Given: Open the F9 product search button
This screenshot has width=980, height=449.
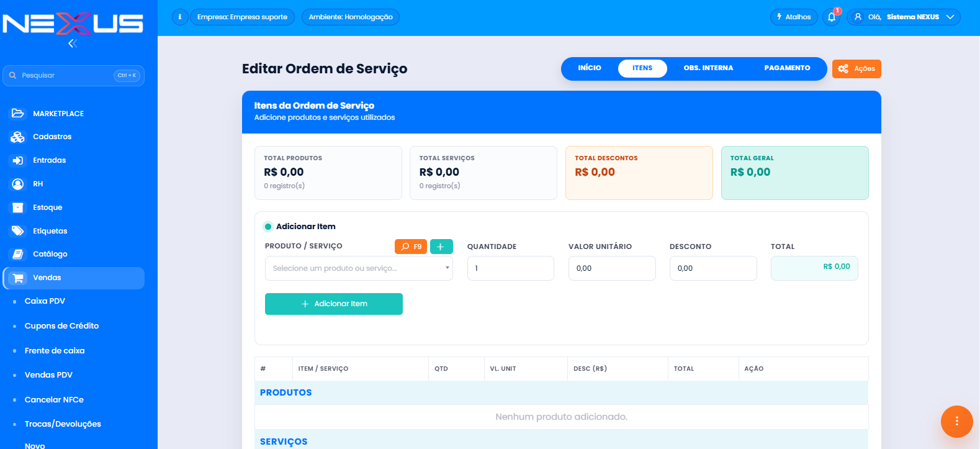Looking at the screenshot, I should 411,247.
